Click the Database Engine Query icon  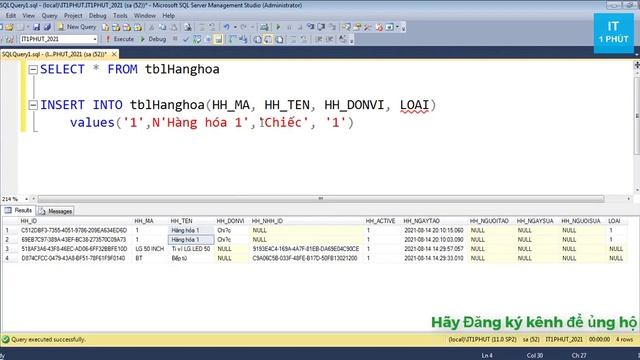[x=105, y=27]
